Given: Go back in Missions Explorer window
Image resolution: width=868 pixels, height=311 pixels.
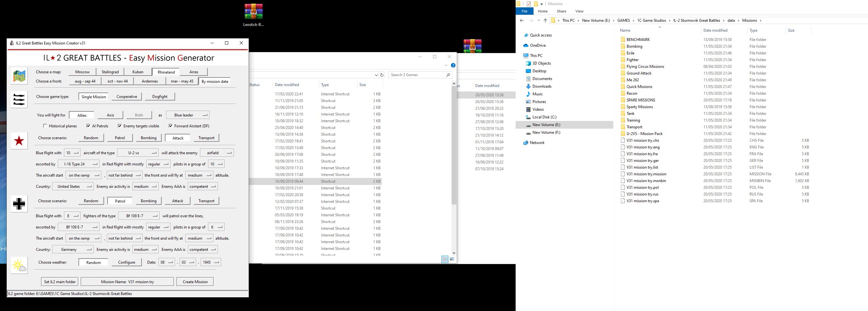Looking at the screenshot, I should point(522,20).
